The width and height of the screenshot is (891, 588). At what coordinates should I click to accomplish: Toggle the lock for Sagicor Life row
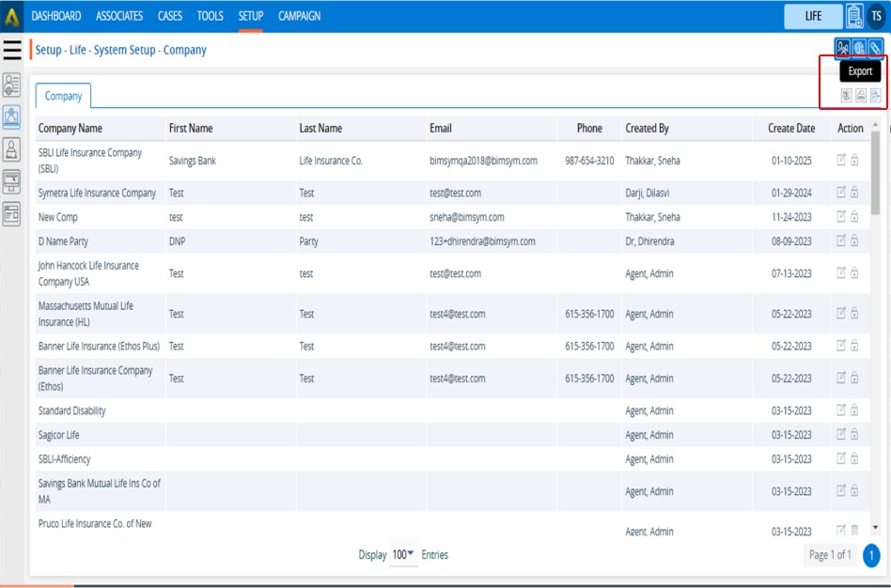[x=854, y=435]
